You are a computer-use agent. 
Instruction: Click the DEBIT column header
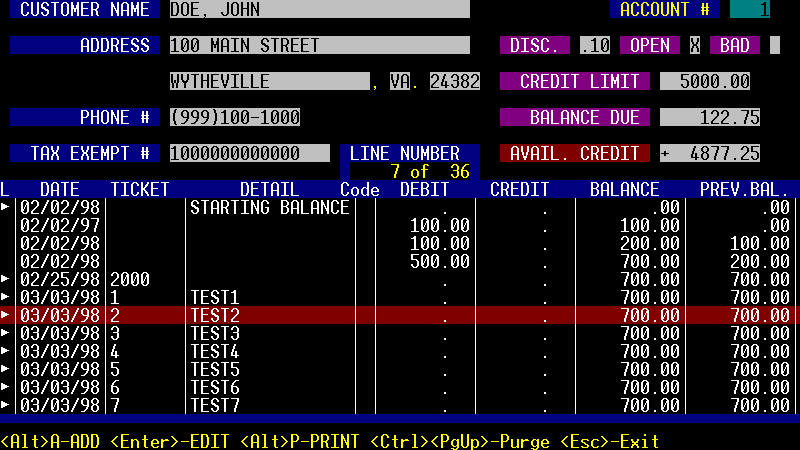pyautogui.click(x=425, y=189)
